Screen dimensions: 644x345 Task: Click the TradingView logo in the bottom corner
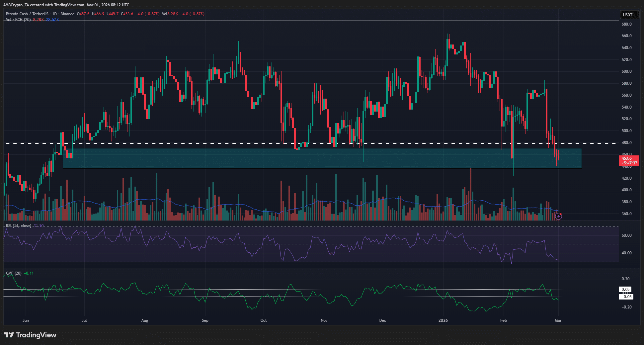pyautogui.click(x=30, y=335)
